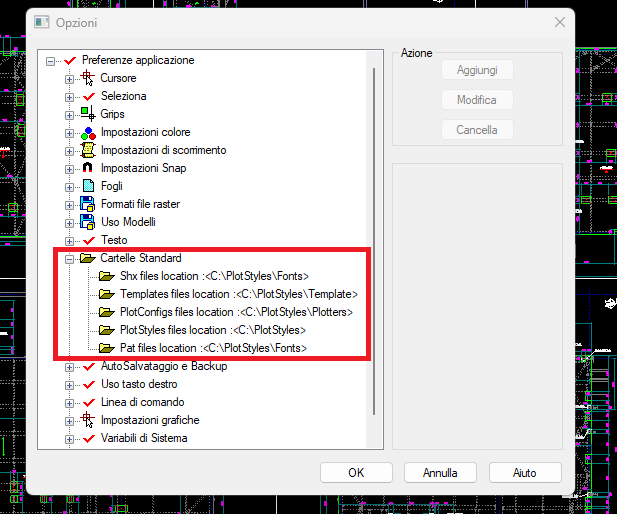Click the tree view vertical scrollbar
This screenshot has height=514, width=617.
click(374, 240)
